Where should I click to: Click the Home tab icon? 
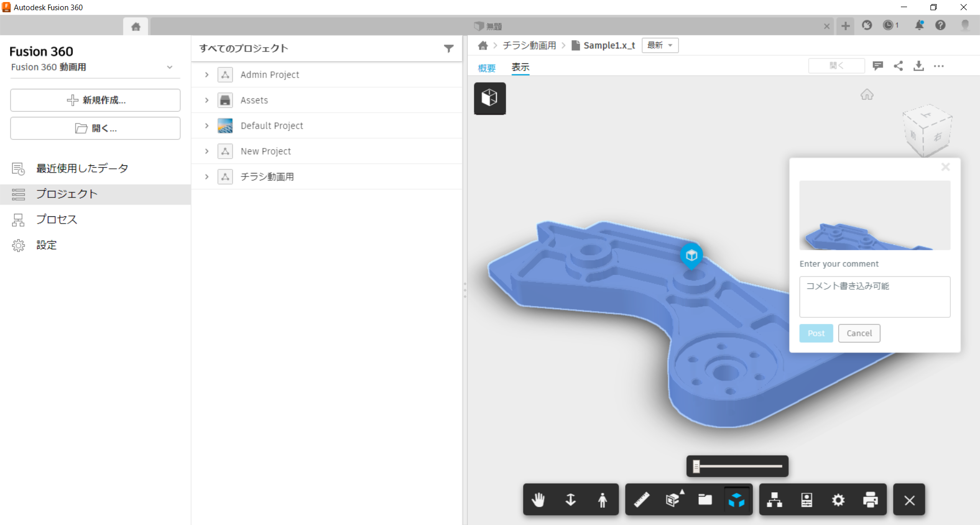(136, 27)
